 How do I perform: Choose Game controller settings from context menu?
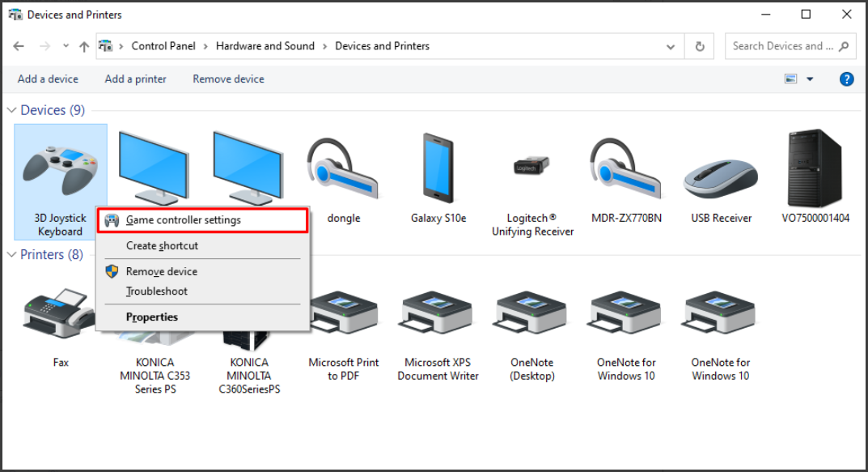point(183,220)
